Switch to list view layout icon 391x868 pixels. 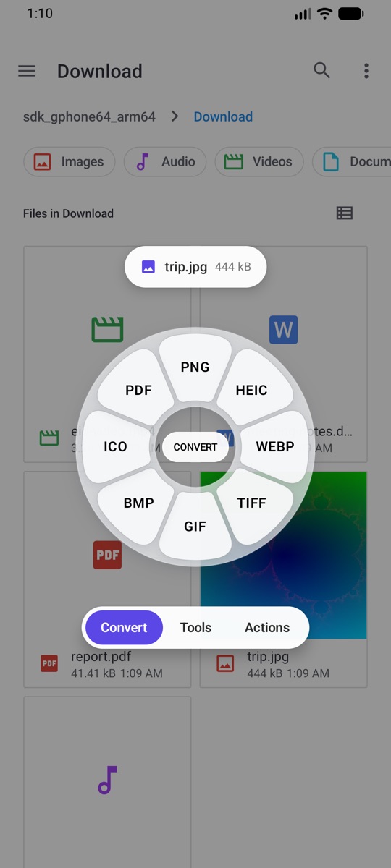click(345, 213)
